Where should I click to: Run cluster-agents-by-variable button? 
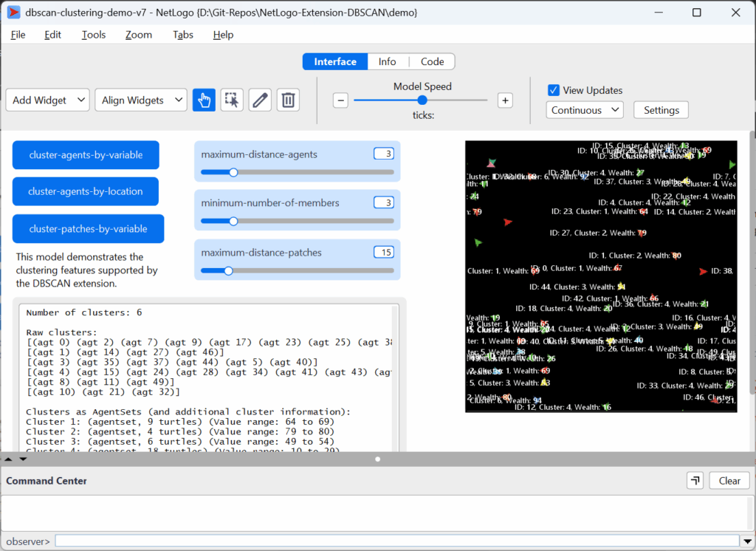tap(86, 155)
